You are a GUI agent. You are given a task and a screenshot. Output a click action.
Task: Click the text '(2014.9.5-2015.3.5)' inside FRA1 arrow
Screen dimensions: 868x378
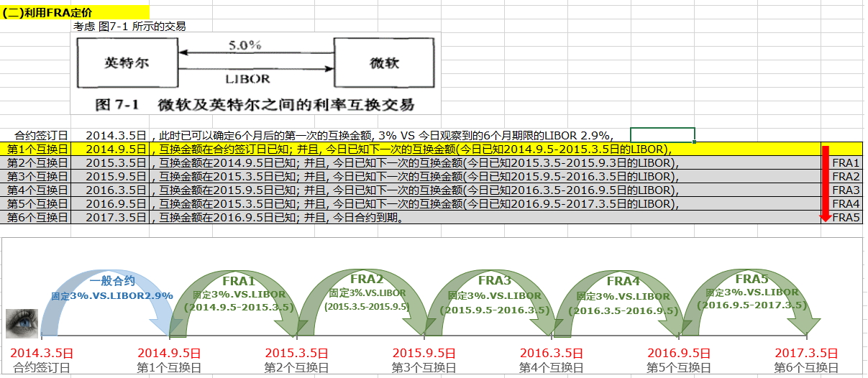pos(239,307)
